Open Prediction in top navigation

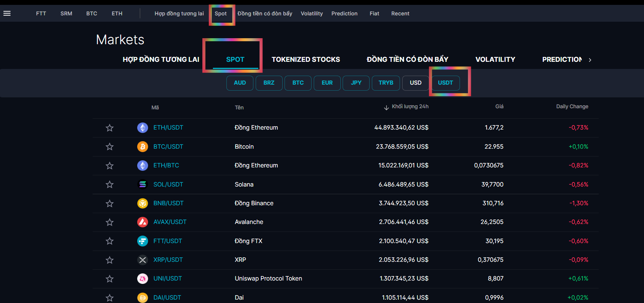point(344,13)
